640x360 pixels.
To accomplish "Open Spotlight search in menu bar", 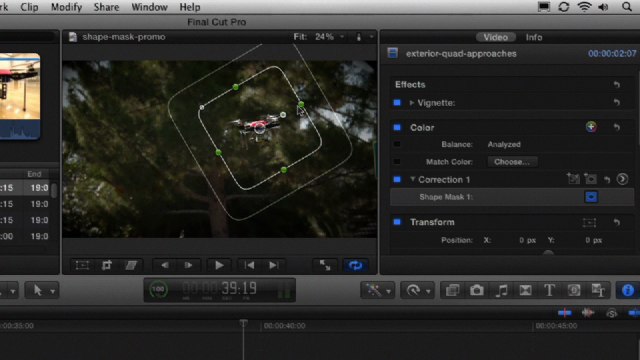I will tap(627, 7).
